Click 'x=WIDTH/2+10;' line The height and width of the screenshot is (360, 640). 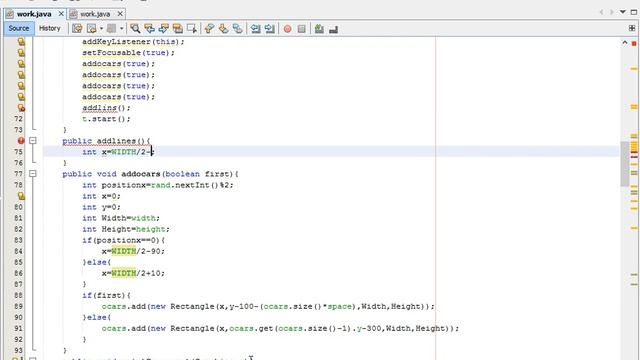(x=133, y=273)
